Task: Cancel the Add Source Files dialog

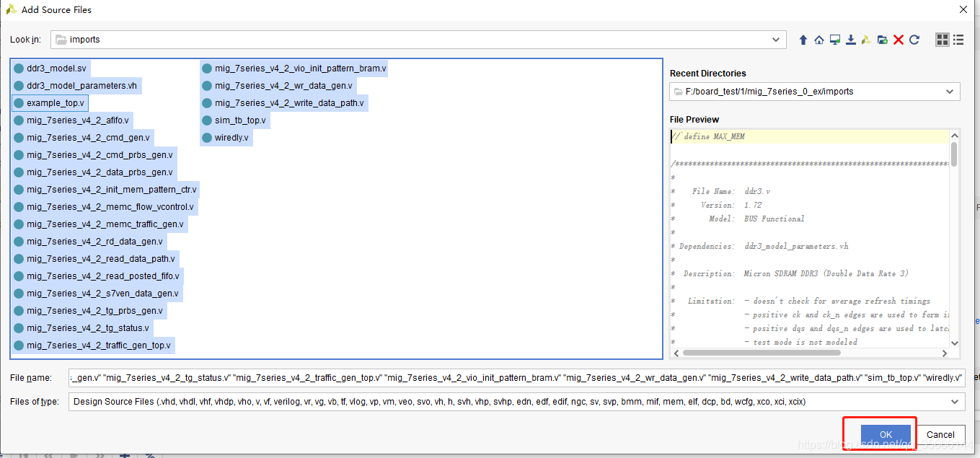Action: click(x=940, y=434)
